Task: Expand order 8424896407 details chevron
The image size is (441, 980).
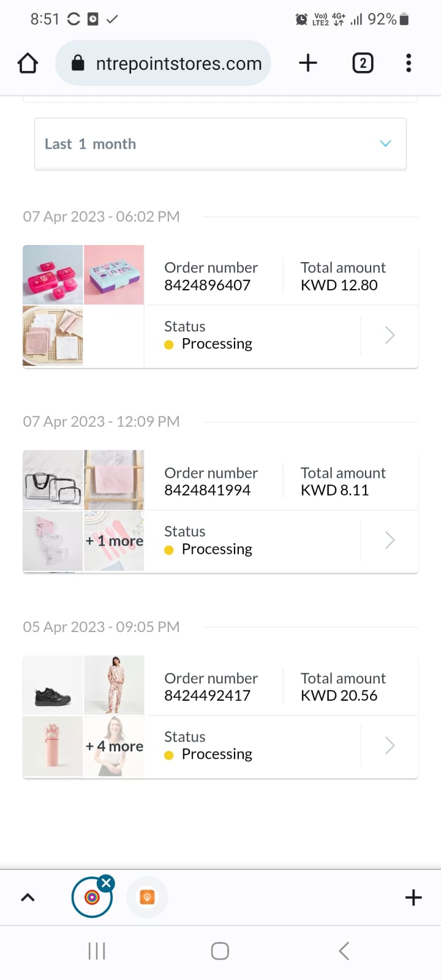Action: click(390, 335)
